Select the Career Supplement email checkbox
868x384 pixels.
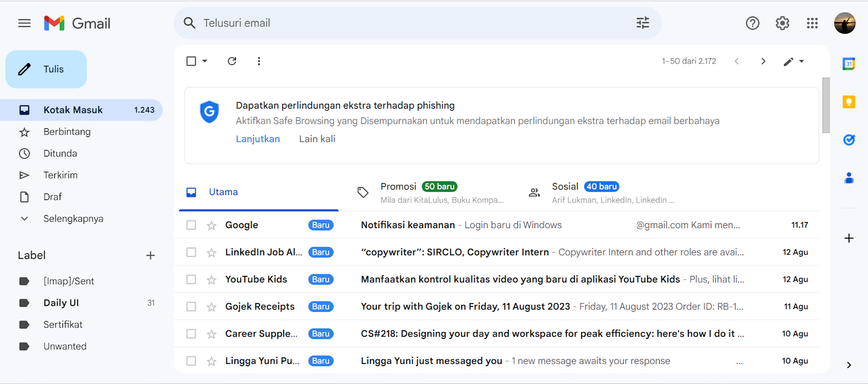click(x=191, y=333)
